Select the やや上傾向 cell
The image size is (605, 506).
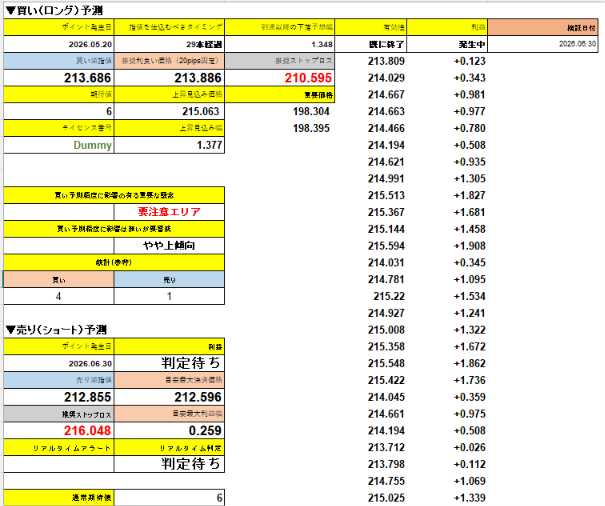(169, 245)
